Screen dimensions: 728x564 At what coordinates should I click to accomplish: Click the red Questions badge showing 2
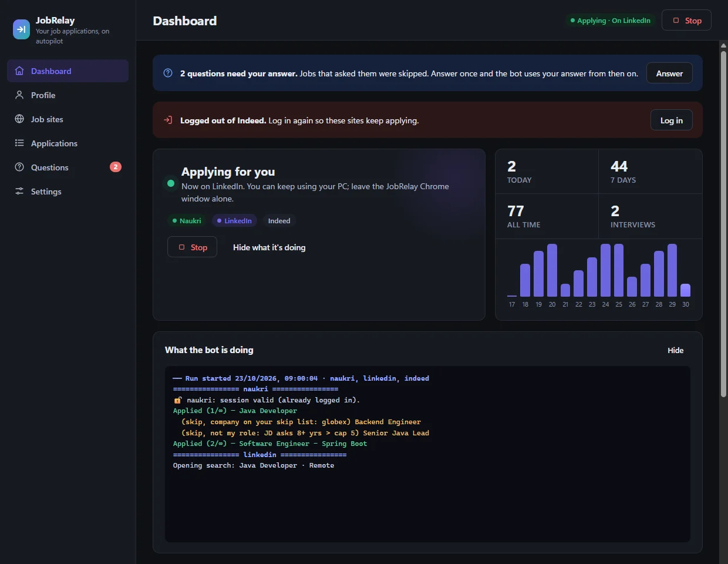point(116,167)
